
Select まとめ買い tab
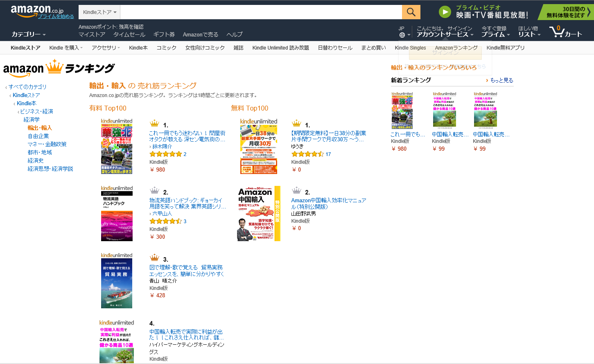pyautogui.click(x=373, y=48)
